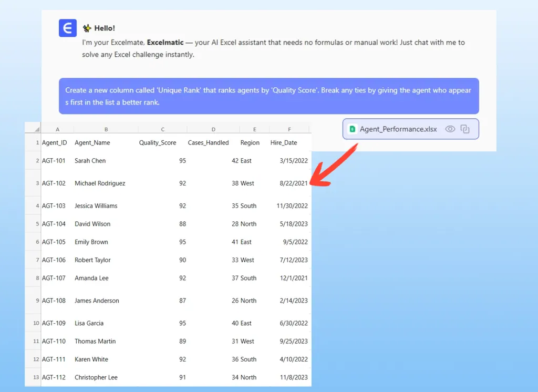This screenshot has height=392, width=538.
Task: Select column A header
Action: pos(57,129)
